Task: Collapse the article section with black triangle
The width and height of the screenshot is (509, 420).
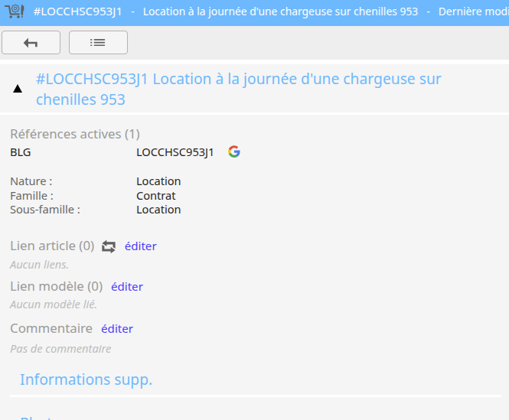Action: [18, 89]
